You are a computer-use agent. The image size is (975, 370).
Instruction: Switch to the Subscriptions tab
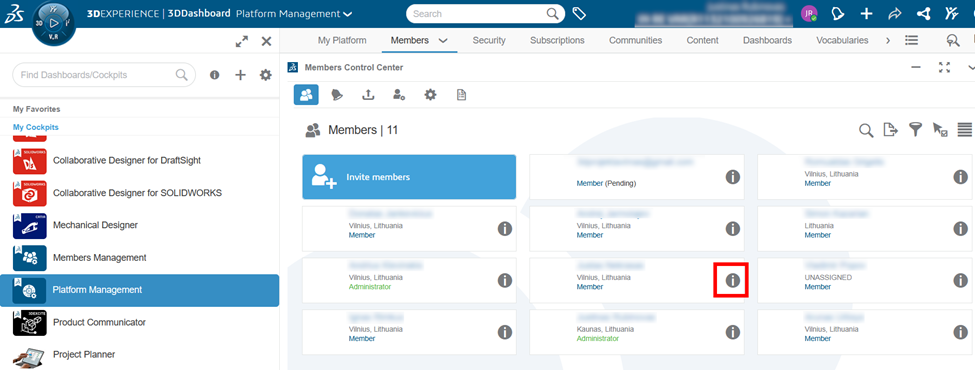coord(557,40)
